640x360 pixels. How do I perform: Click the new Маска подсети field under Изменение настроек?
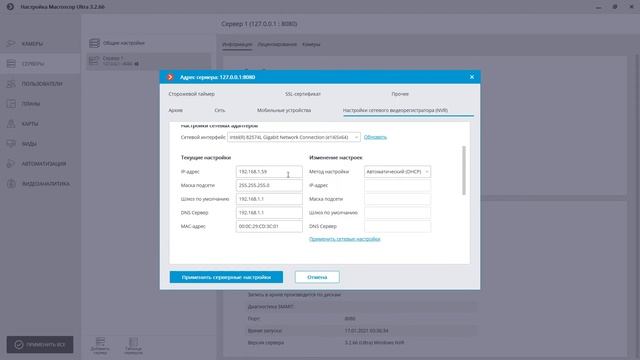[x=397, y=199]
